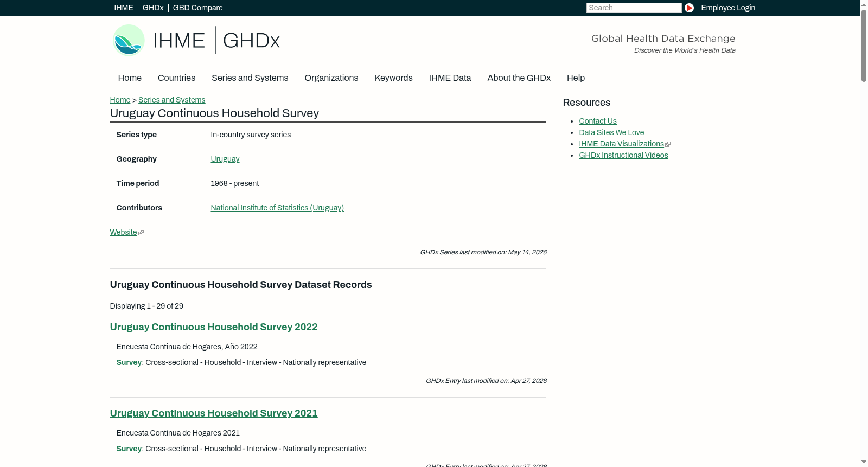
Task: Click 'In-country survey series' value
Action: (x=251, y=135)
